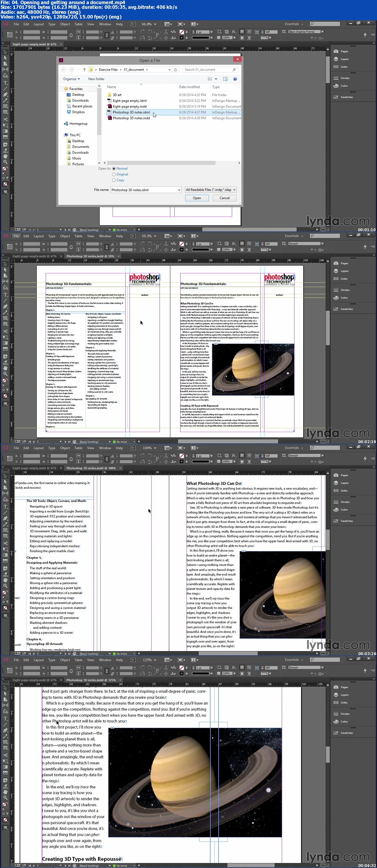Viewport: 377px width, 868px height.
Task: Pick Rectangle Frame tool in the 66.8% zoom frame
Action: (5, 106)
